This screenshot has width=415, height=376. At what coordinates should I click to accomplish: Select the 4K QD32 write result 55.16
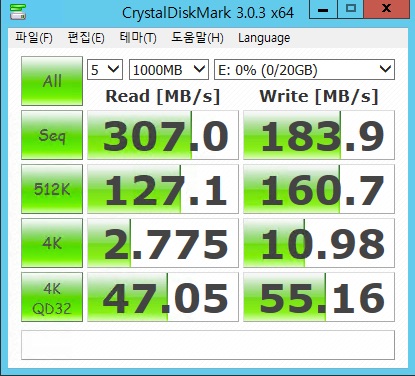point(319,297)
